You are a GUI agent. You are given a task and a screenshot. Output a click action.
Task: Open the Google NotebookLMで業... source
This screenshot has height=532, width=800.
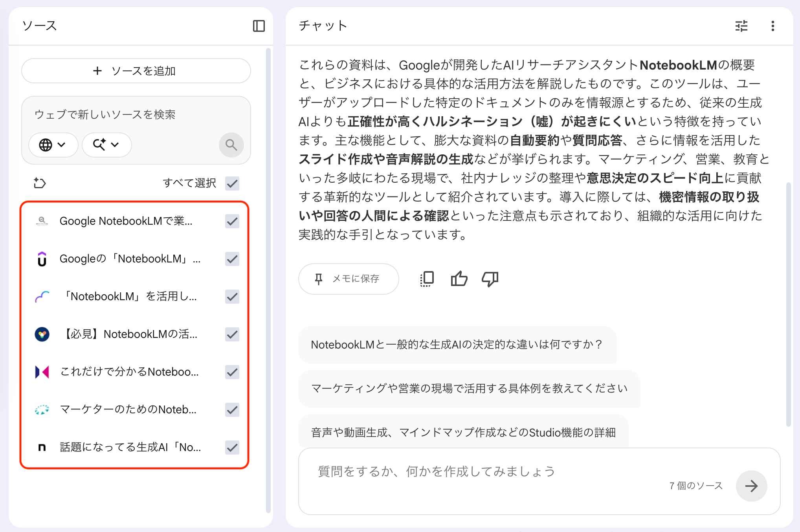click(x=126, y=221)
